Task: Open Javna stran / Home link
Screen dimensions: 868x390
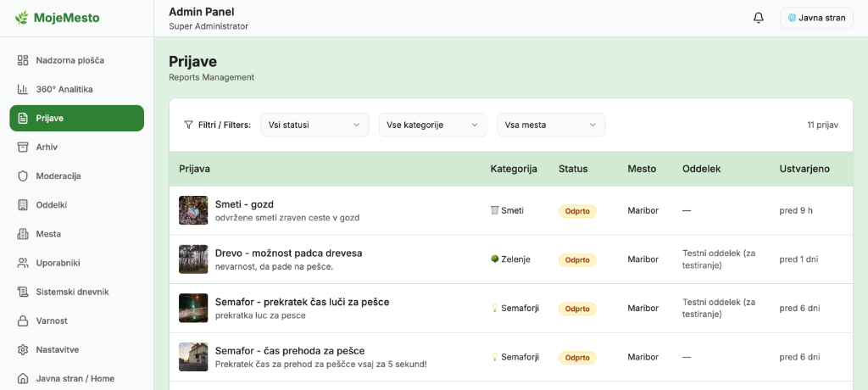Action: pyautogui.click(x=76, y=378)
